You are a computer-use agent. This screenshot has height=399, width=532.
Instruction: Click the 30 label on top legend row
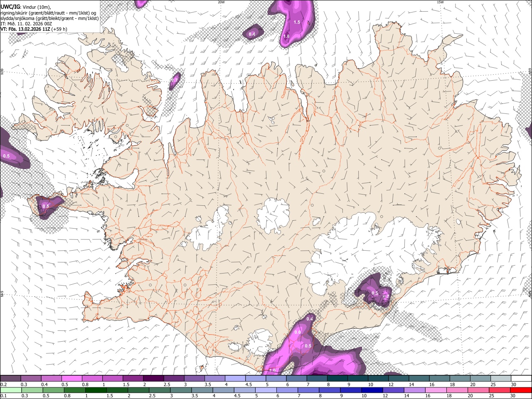513,384
